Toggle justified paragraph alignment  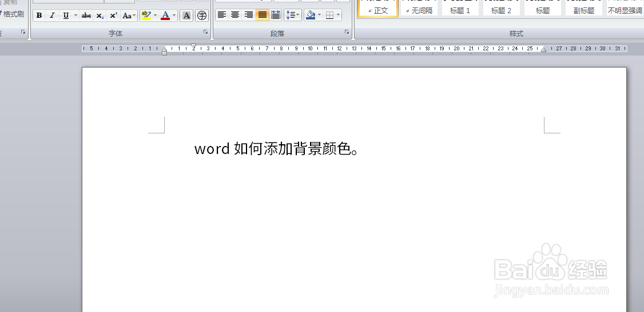point(262,15)
